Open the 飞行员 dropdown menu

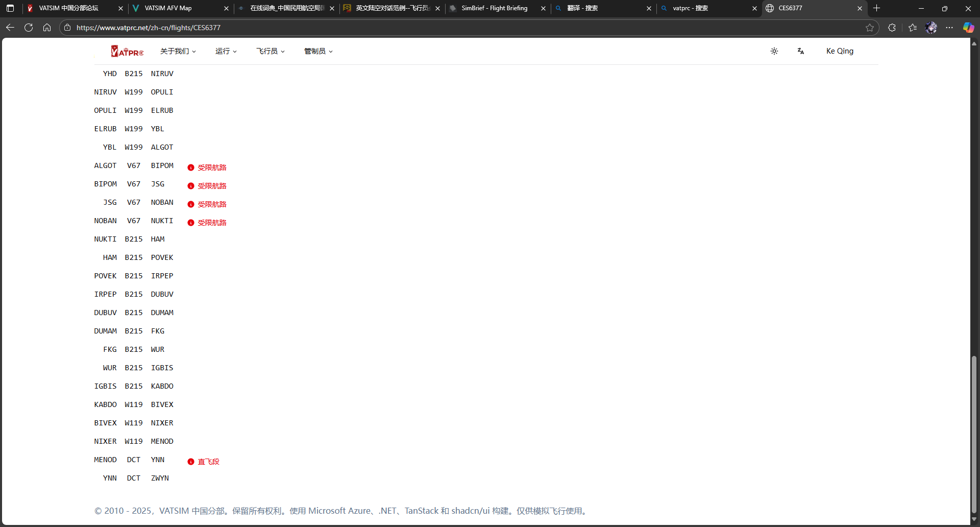[x=270, y=51]
